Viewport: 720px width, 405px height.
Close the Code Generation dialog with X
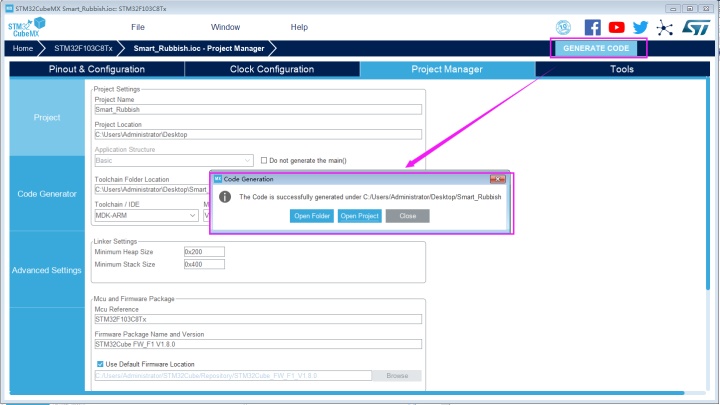[x=497, y=179]
